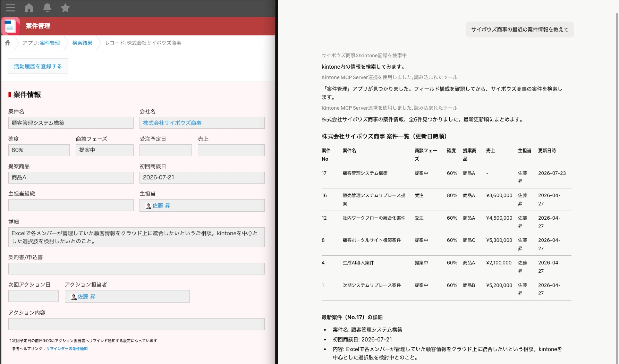The height and width of the screenshot is (364, 619).
Task: Click bullet 初回商談日: 2026-07-21 in chat
Action: [x=362, y=339]
